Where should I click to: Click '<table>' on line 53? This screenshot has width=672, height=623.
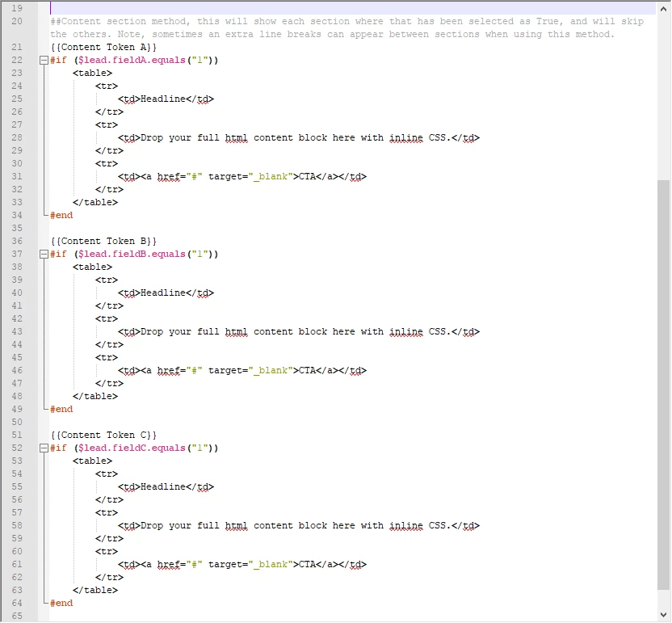93,461
